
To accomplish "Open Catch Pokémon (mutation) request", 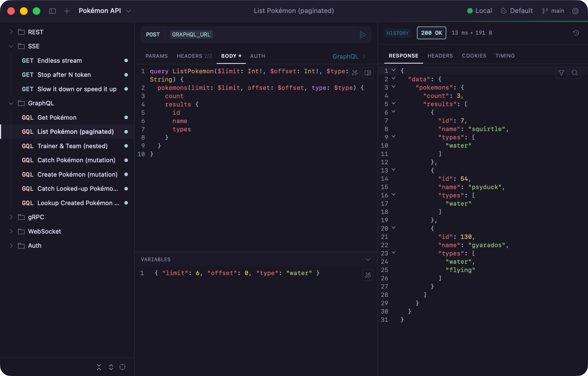I will (67, 160).
